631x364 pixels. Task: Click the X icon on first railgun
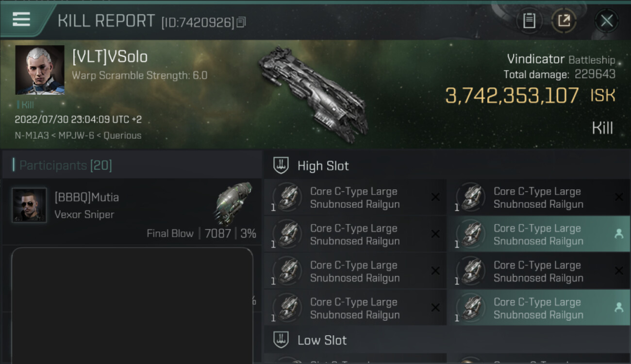pos(435,197)
